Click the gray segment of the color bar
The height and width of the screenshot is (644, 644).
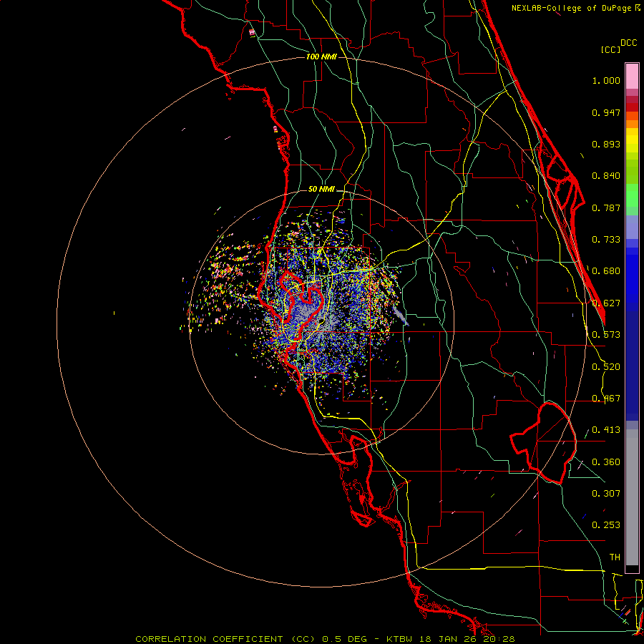[632, 497]
